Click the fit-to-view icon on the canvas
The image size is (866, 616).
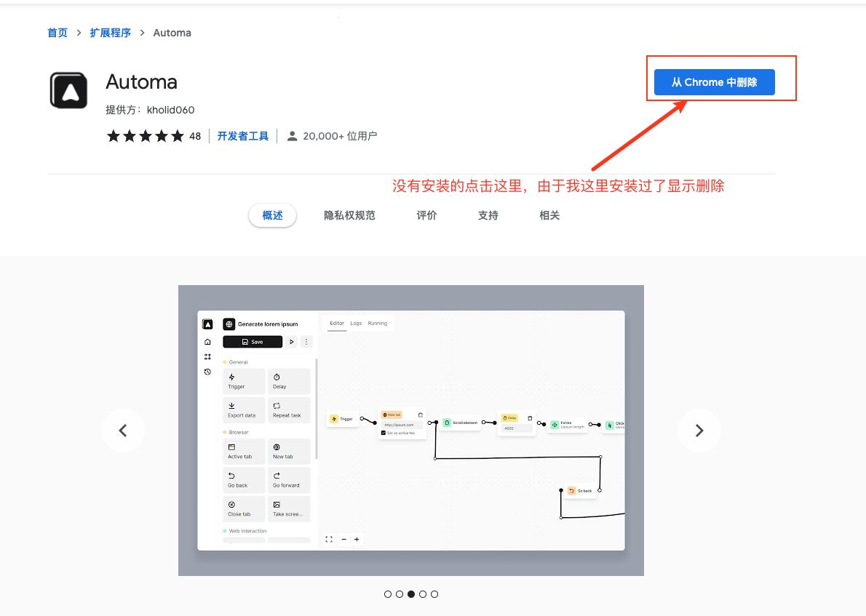(328, 539)
